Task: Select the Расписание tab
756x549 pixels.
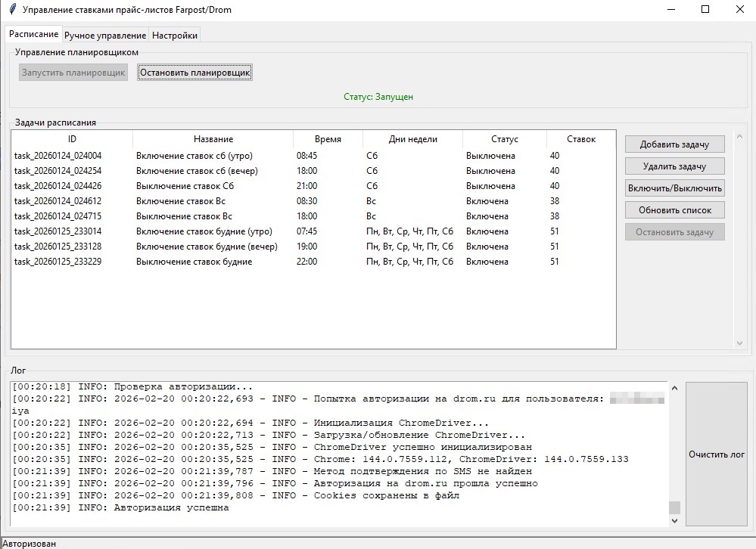Action: tap(33, 35)
